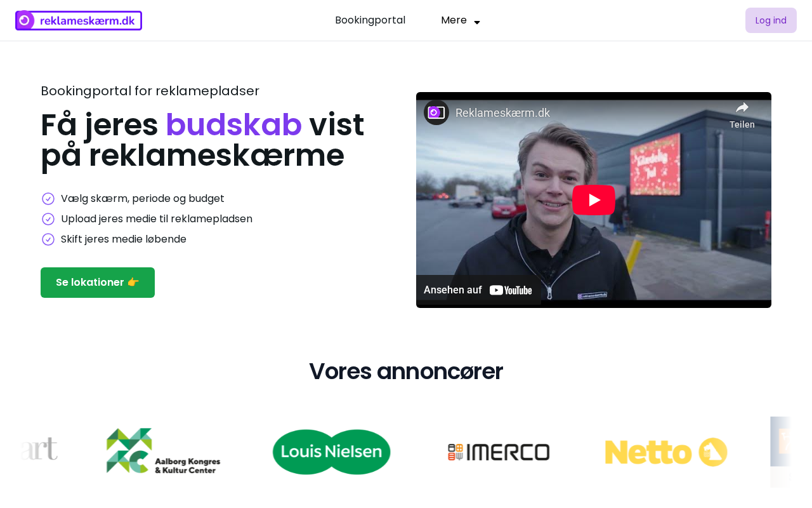The width and height of the screenshot is (812, 508).
Task: Click the green Se lokationer button
Action: pyautogui.click(x=98, y=283)
